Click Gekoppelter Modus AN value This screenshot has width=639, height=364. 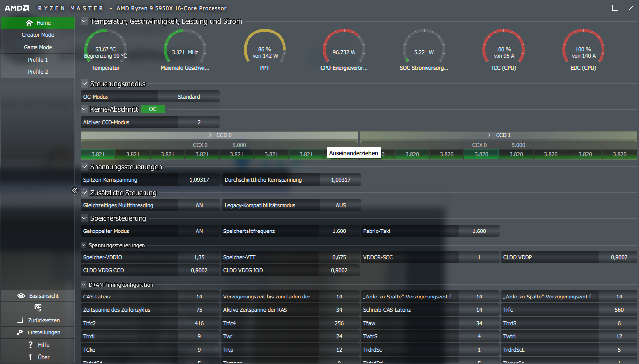click(x=199, y=231)
